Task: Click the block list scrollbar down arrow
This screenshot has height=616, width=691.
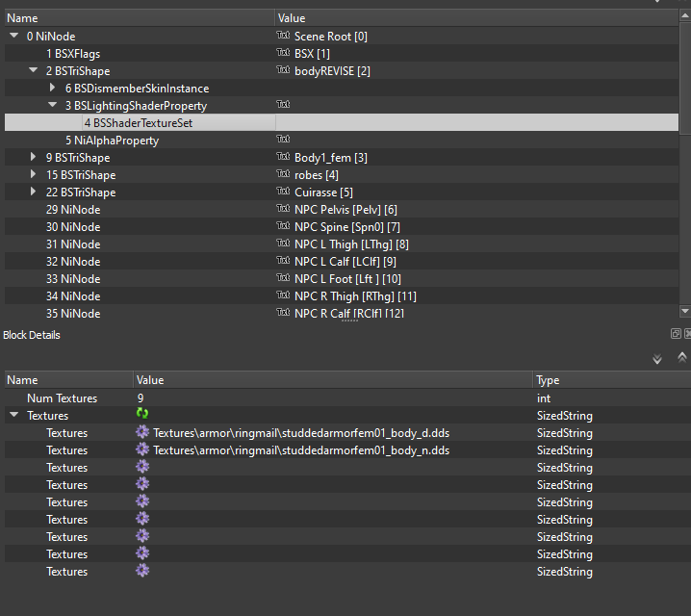Action: pyautogui.click(x=685, y=311)
